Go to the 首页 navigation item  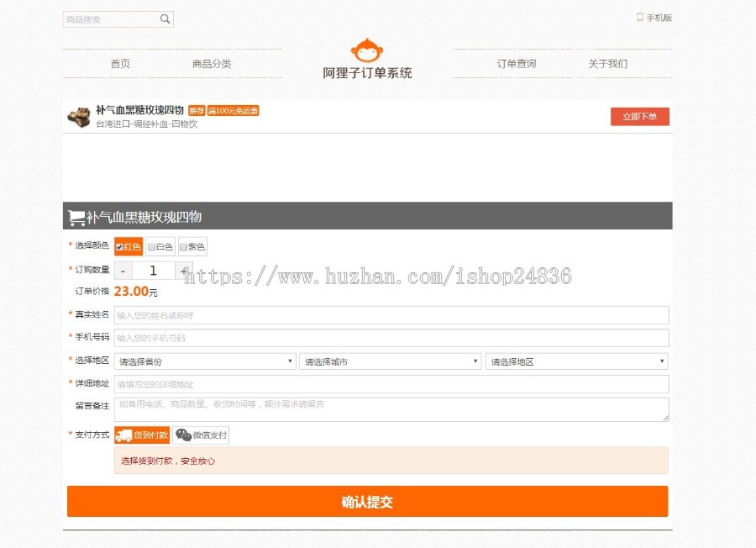(120, 63)
